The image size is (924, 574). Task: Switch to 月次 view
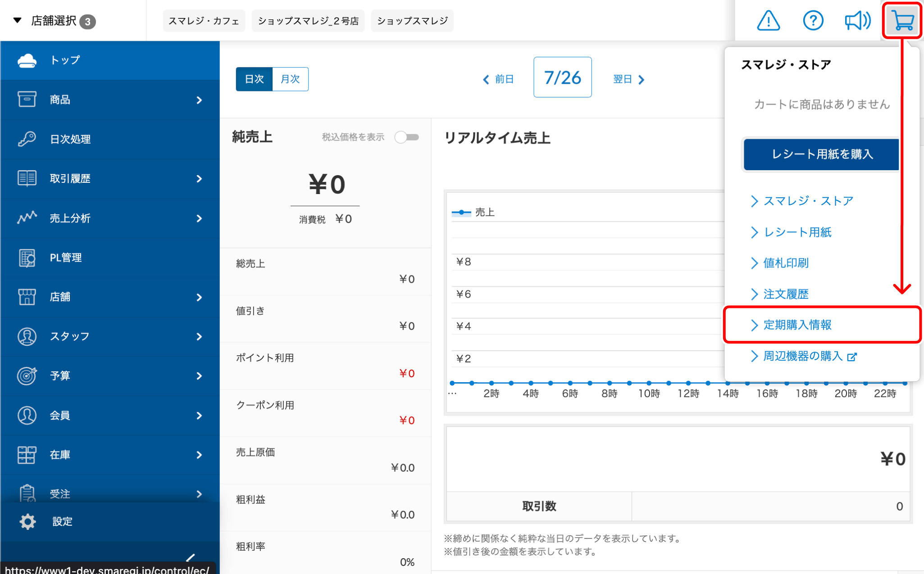pos(290,79)
